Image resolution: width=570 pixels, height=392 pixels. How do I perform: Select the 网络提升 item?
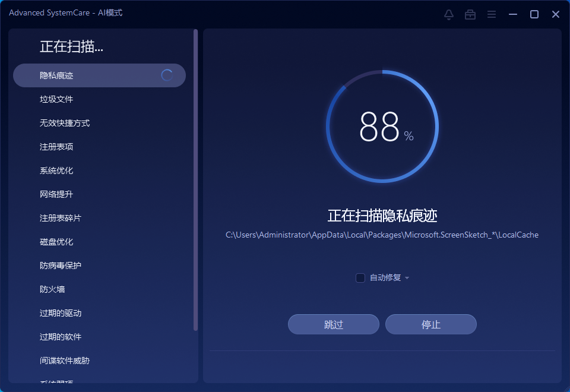[57, 194]
